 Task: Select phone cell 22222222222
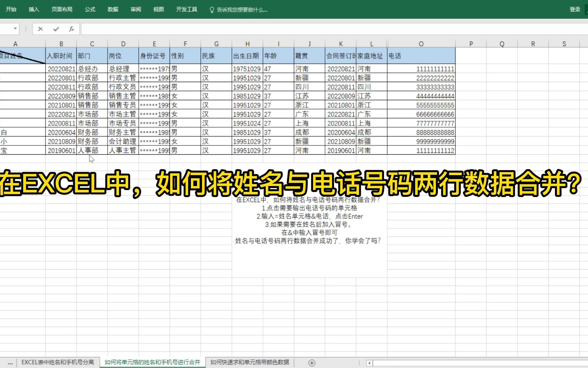(421, 78)
